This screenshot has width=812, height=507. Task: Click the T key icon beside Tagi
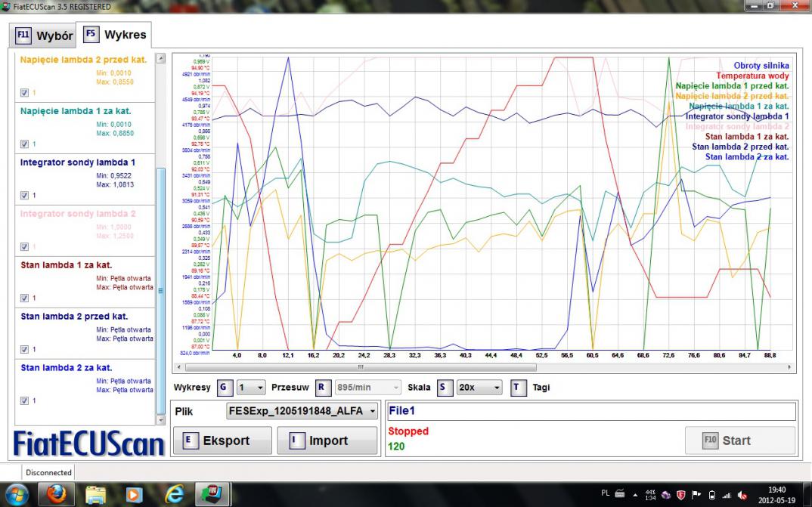coord(518,387)
